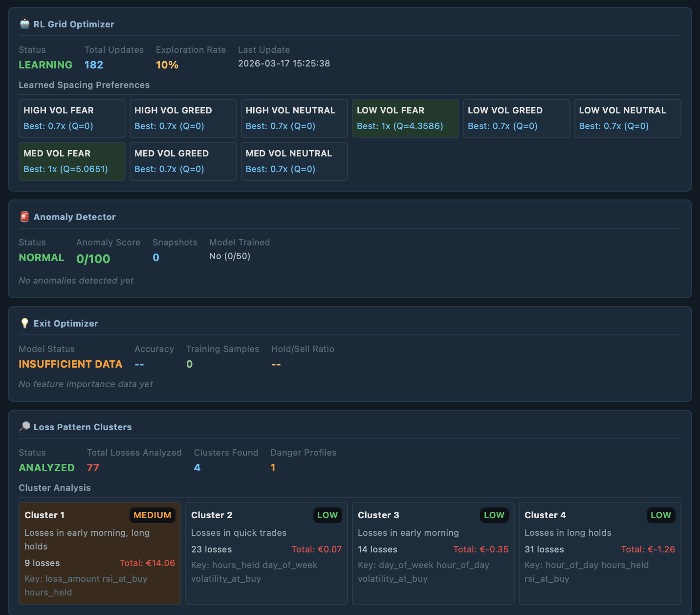Expand the LOW VOL FEAR preference card
The width and height of the screenshot is (700, 615).
tap(405, 118)
